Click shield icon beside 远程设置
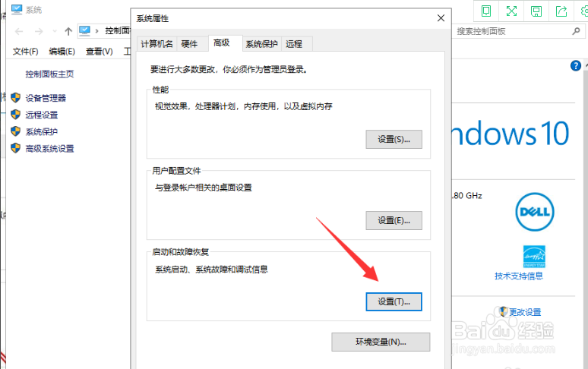The height and width of the screenshot is (369, 588). click(15, 115)
